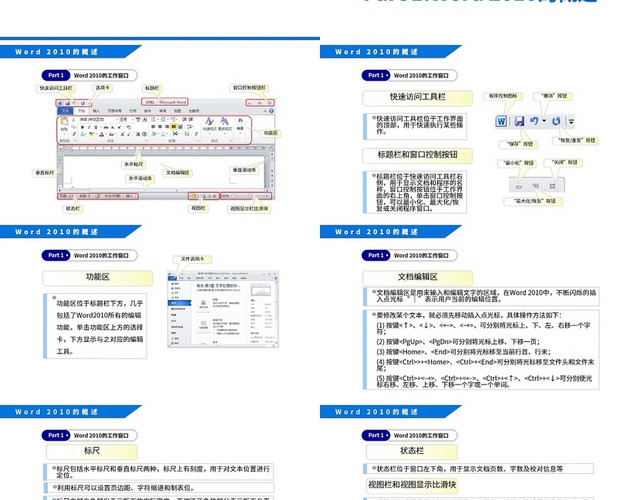Viewport: 640px width, 500px height.
Task: Click the "撤消"按钮 callout label
Action: pyautogui.click(x=553, y=96)
